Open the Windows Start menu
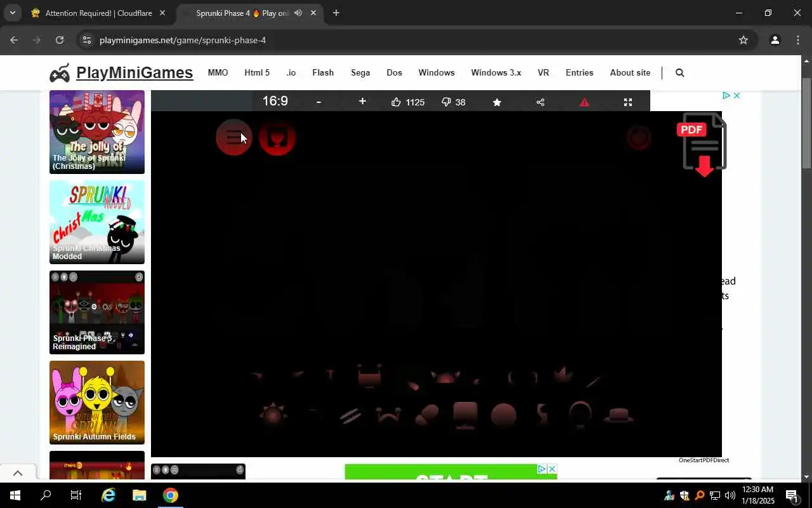The height and width of the screenshot is (508, 812). (x=15, y=495)
